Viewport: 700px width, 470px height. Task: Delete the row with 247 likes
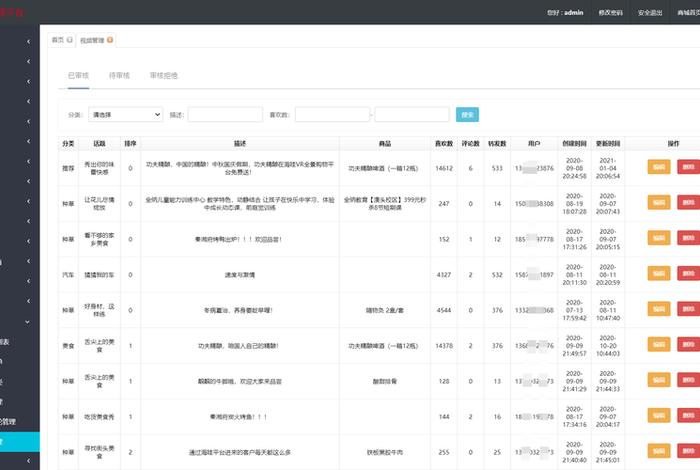pyautogui.click(x=688, y=203)
